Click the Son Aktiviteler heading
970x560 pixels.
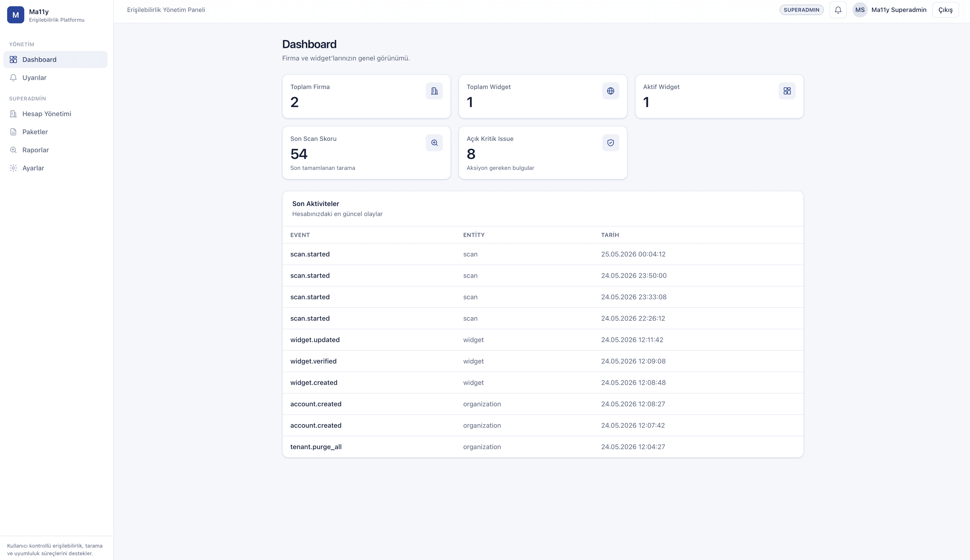click(x=316, y=204)
